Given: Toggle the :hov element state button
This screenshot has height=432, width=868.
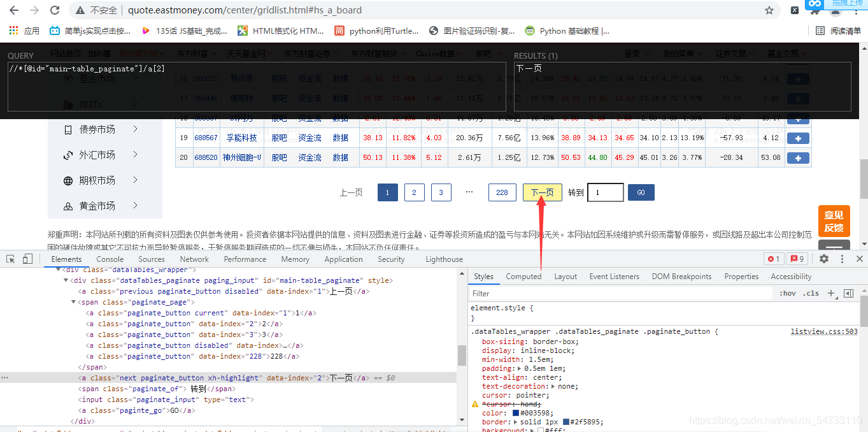Looking at the screenshot, I should pos(788,294).
